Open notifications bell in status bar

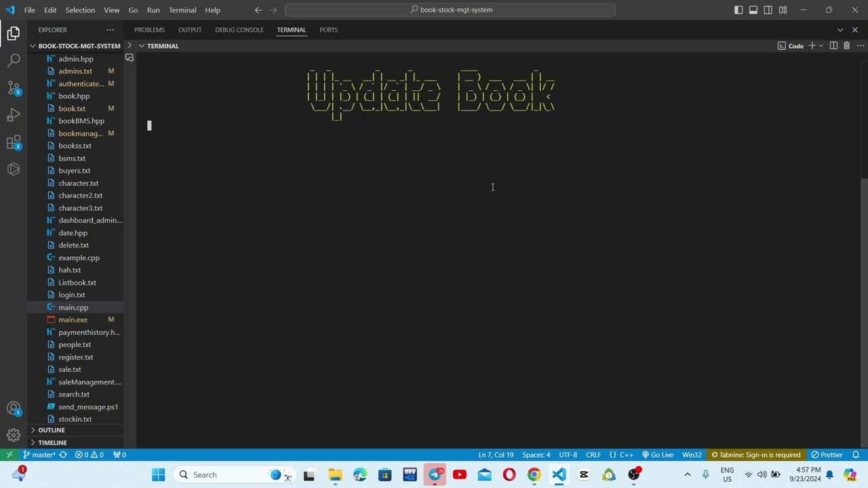(856, 455)
